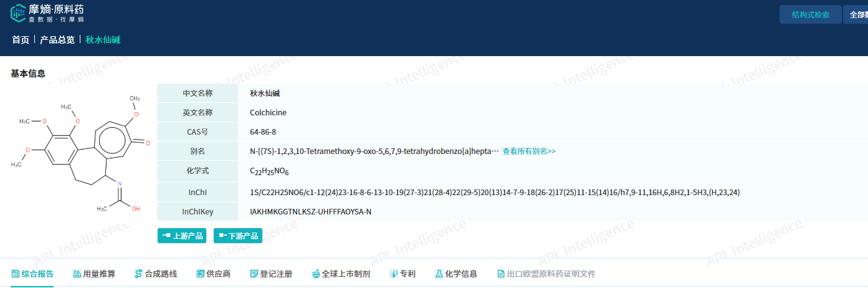Open 上游产品 button
This screenshot has width=868, height=288.
point(182,236)
